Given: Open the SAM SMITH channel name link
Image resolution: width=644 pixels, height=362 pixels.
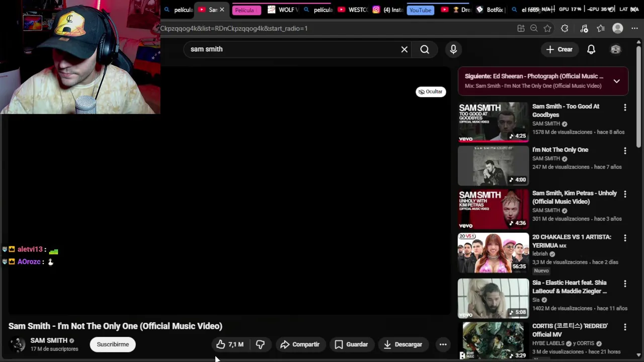Looking at the screenshot, I should (49, 340).
